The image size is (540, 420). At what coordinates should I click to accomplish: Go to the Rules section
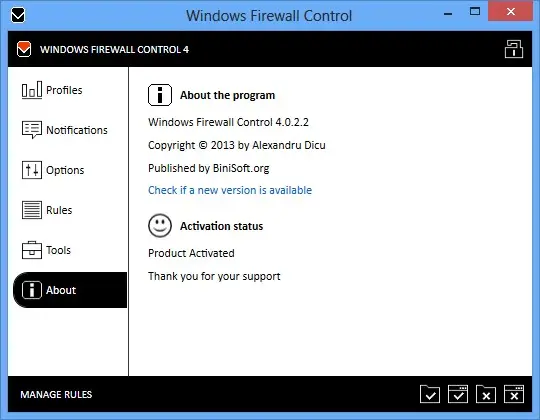tap(59, 210)
